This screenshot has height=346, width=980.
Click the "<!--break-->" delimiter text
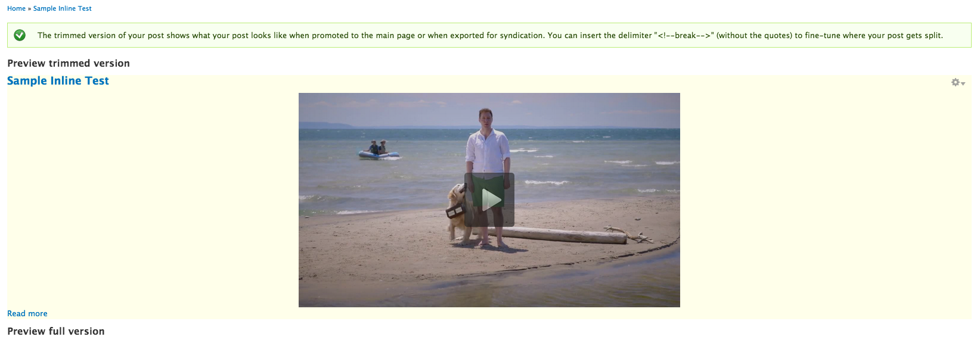pos(684,35)
